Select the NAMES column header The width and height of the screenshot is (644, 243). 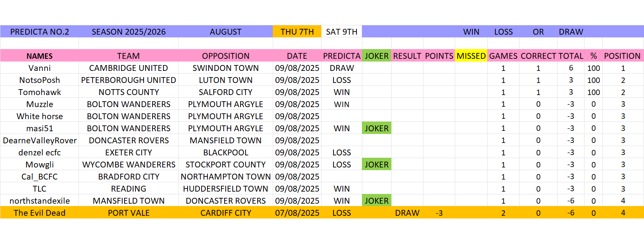click(40, 56)
